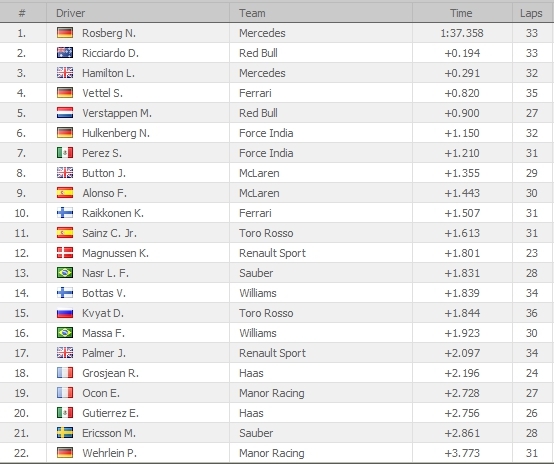Click the Australian flag next to Ricciardo D.
The image size is (554, 464).
click(x=65, y=53)
